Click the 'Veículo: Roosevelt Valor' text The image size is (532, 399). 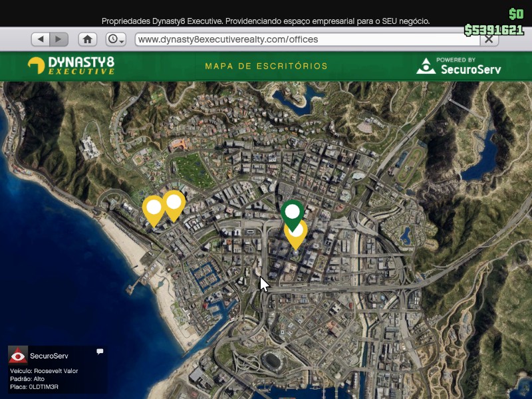tap(44, 371)
